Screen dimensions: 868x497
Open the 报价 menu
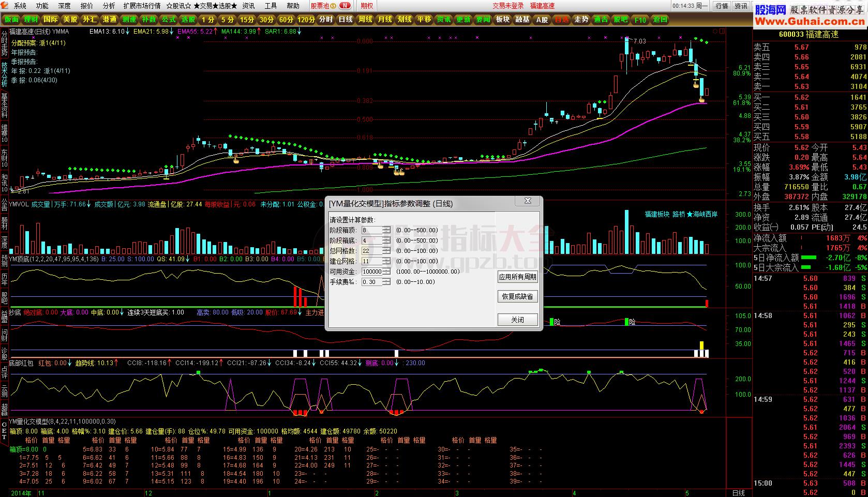click(x=87, y=6)
